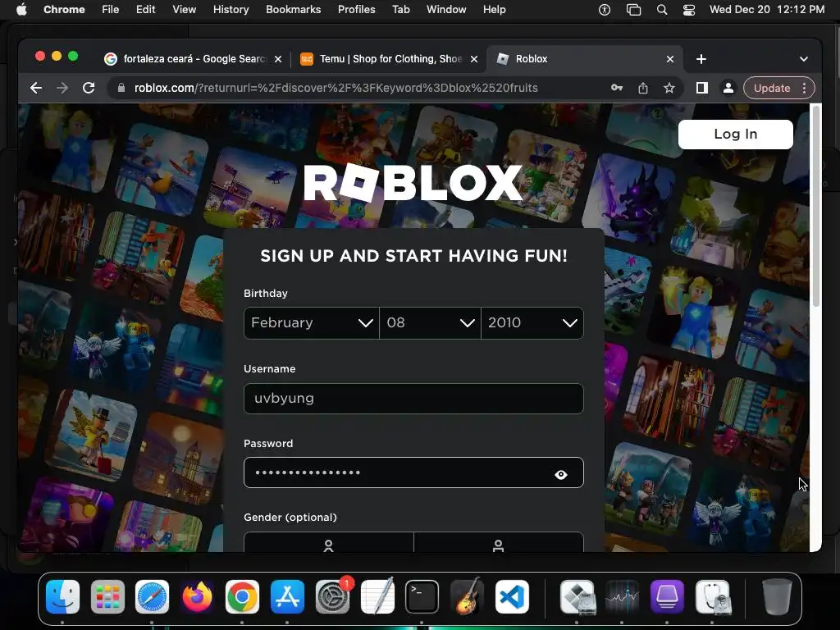Open TextEdit from the Dock

377,596
